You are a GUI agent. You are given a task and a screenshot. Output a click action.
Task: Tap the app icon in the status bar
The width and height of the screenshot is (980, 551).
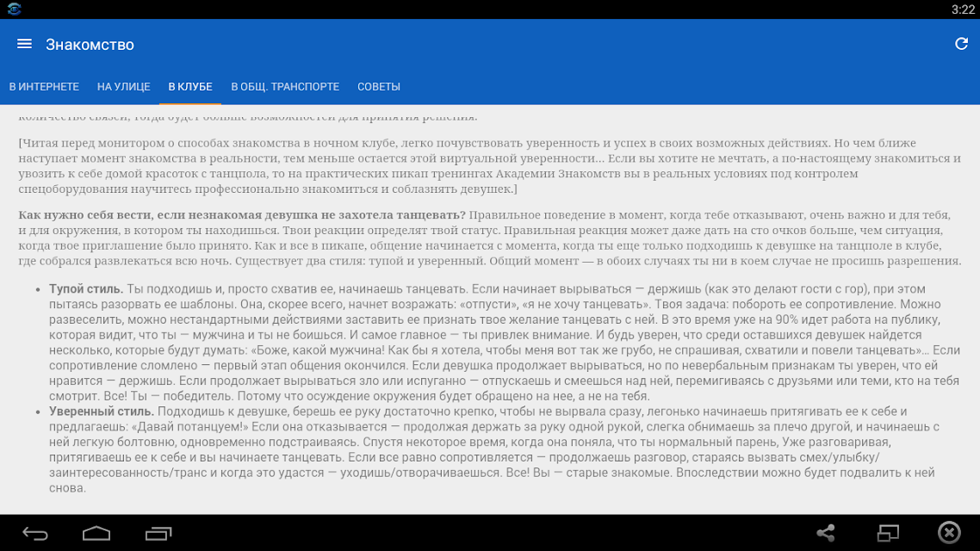point(14,9)
